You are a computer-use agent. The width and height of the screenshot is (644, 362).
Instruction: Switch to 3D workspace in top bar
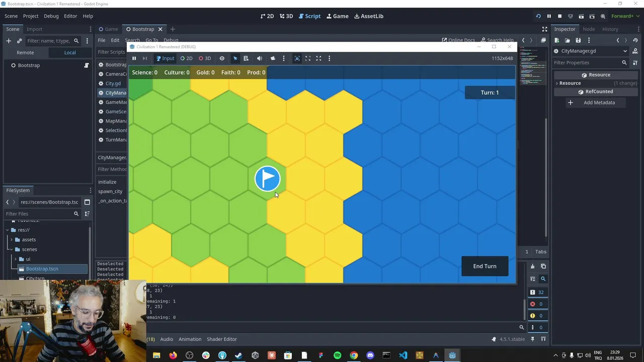tap(286, 16)
